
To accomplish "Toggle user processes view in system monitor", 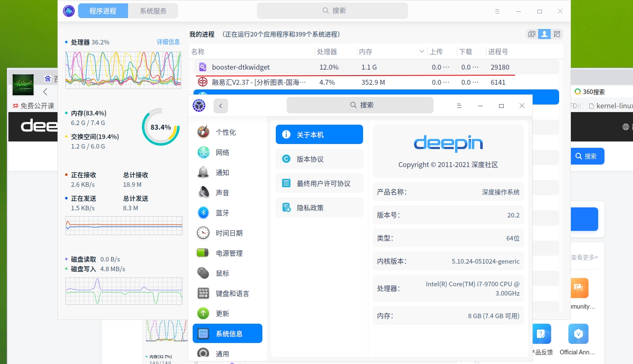I will point(544,34).
